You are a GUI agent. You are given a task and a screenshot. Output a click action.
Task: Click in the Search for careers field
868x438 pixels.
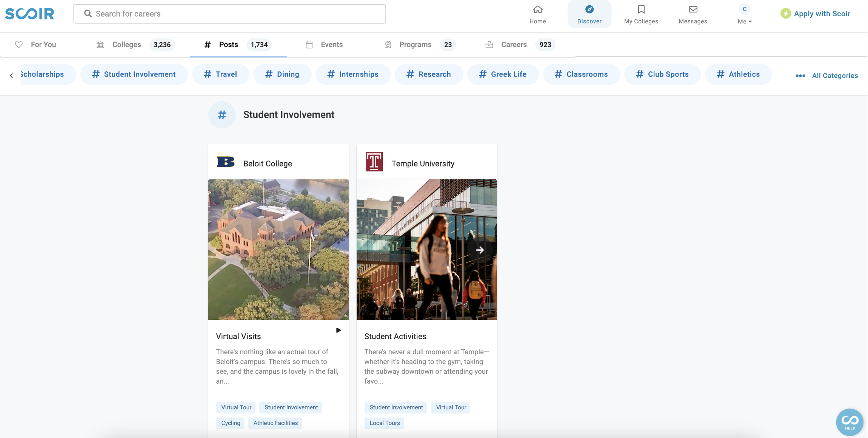(x=229, y=14)
